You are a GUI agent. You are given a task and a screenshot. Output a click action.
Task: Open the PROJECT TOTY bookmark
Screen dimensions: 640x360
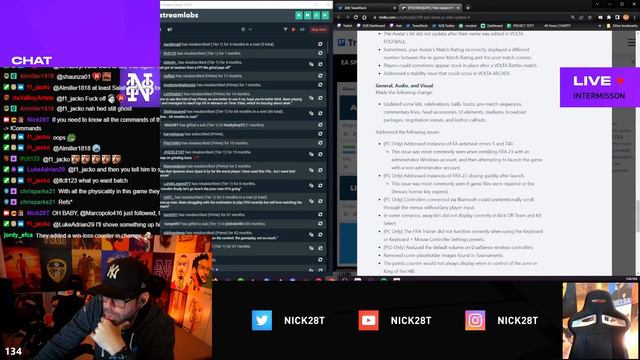pos(520,26)
